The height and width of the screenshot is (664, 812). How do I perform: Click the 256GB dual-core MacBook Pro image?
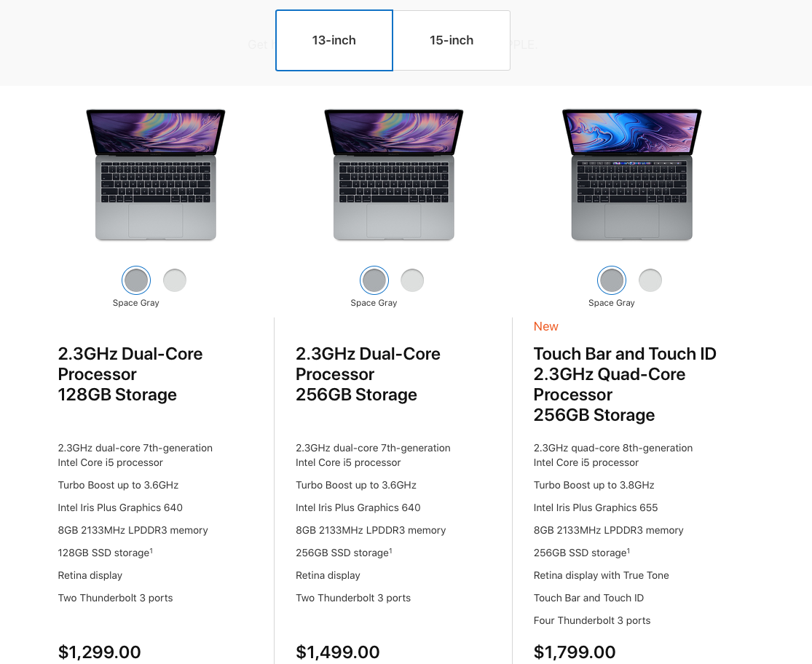[x=393, y=175]
